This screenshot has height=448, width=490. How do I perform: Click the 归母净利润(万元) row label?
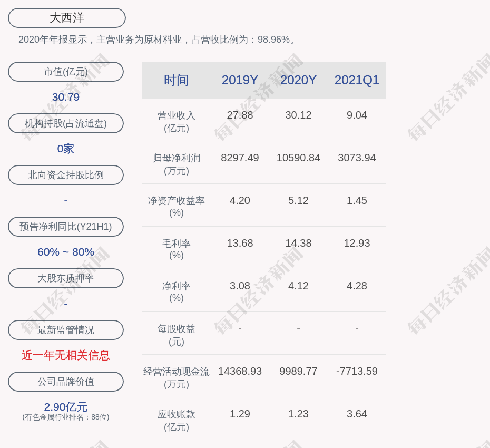tap(177, 164)
